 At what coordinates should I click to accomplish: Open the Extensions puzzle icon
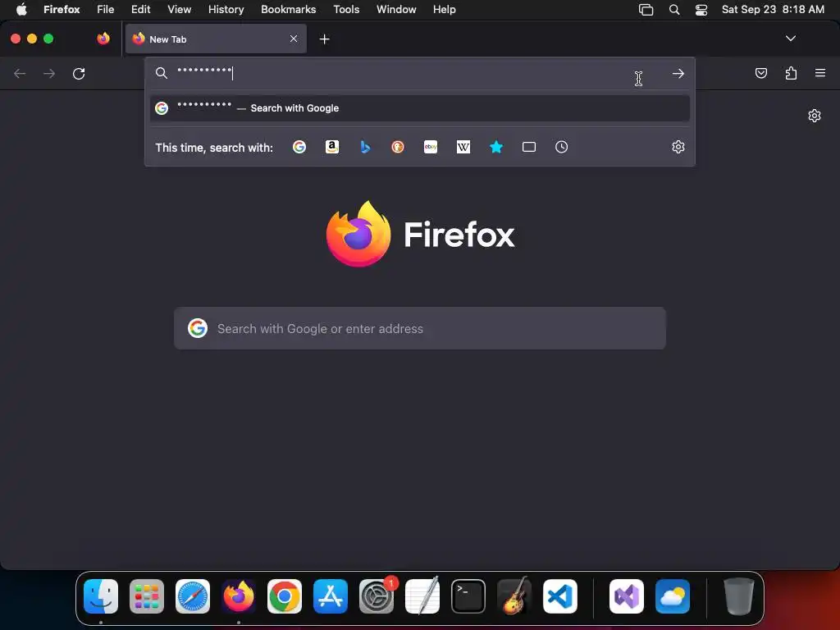click(x=791, y=73)
